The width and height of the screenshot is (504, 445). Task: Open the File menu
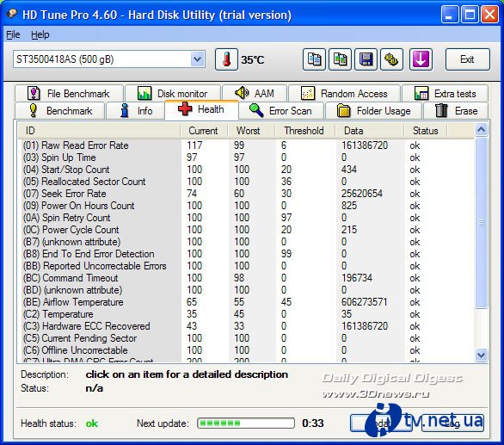(x=13, y=34)
